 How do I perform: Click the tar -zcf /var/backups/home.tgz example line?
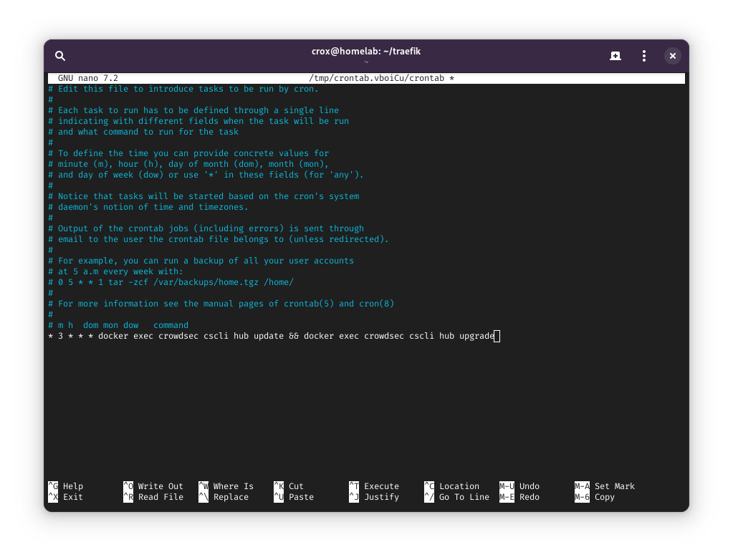click(x=171, y=282)
